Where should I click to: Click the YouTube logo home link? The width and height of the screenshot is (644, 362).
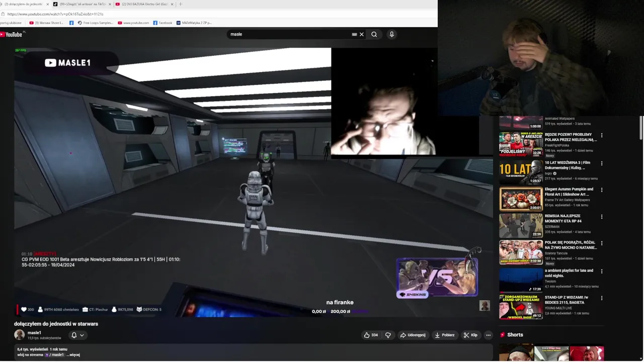coord(11,34)
